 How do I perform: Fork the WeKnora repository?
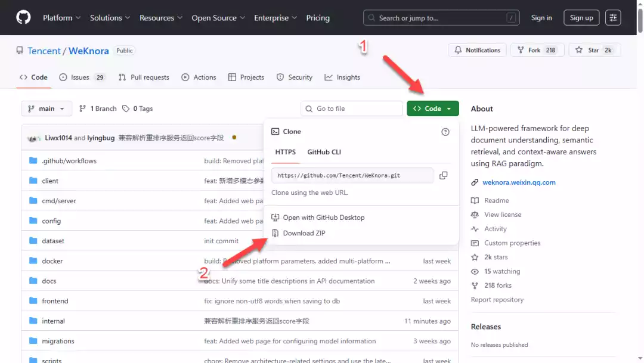click(535, 50)
